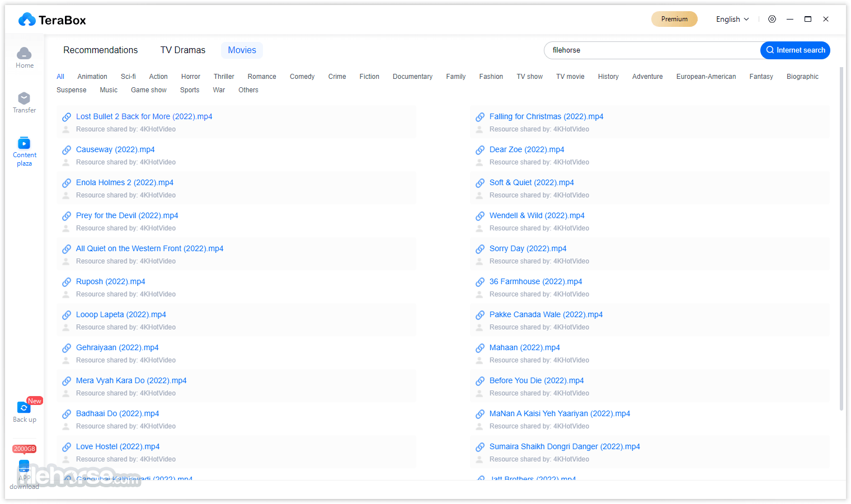The height and width of the screenshot is (504, 851).
Task: Open All Quiet on the Western Front link
Action: click(x=150, y=249)
